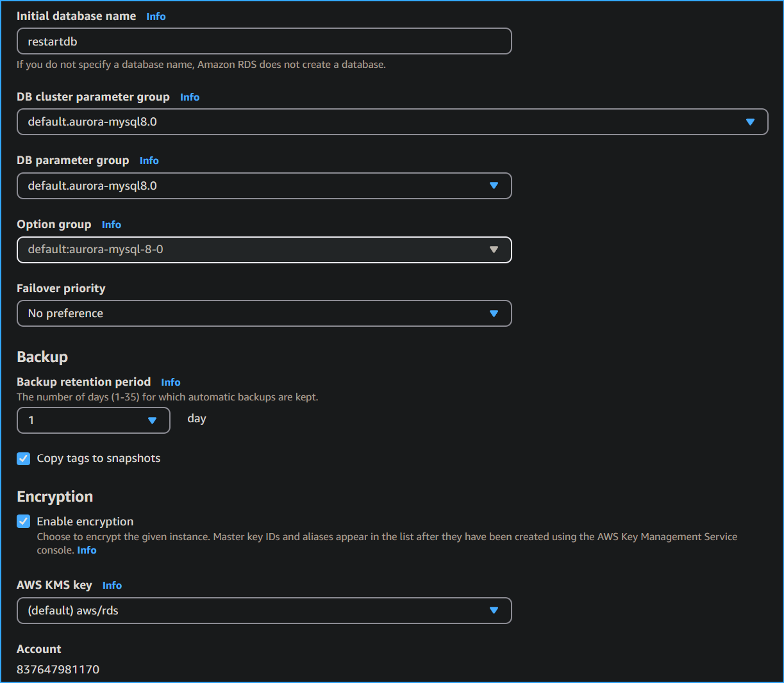
Task: Click the retention period dropdown arrow icon
Action: 153,420
